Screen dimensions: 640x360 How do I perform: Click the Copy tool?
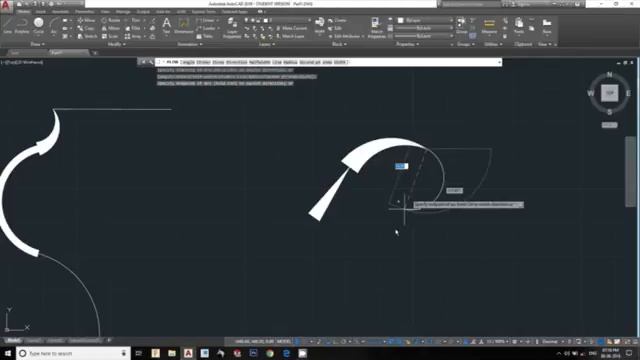tap(86, 28)
